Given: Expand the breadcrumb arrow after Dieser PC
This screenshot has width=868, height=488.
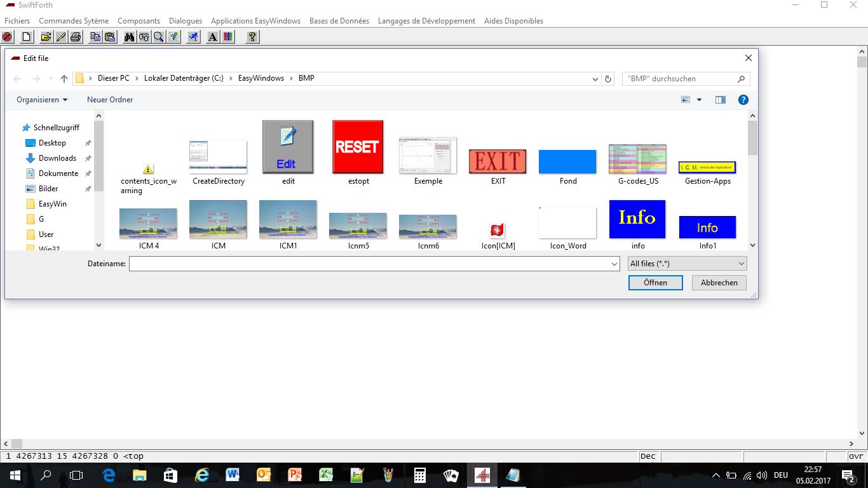Looking at the screenshot, I should pyautogui.click(x=137, y=79).
